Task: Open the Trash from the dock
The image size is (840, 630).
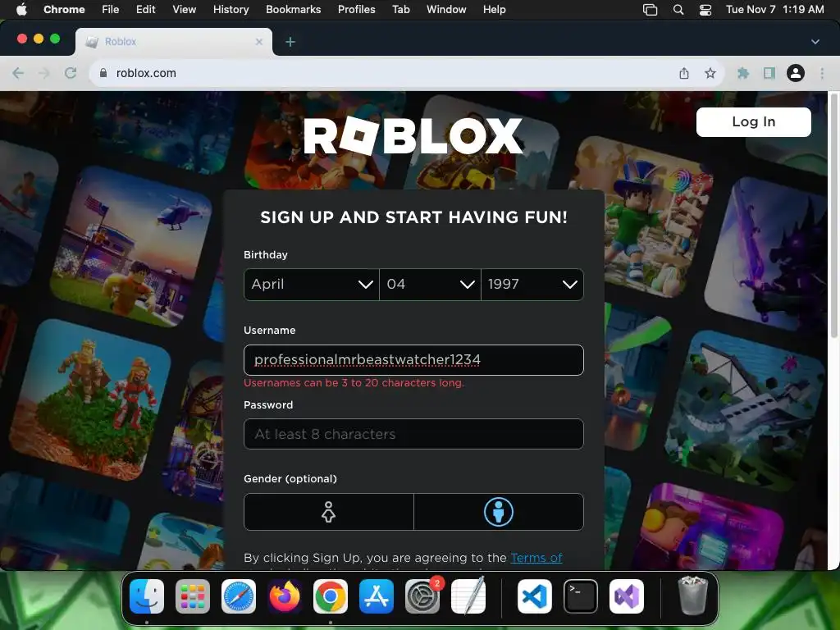Action: pyautogui.click(x=693, y=596)
